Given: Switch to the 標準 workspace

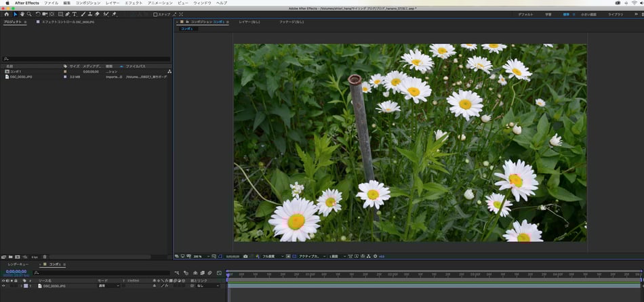Looking at the screenshot, I should [x=567, y=14].
